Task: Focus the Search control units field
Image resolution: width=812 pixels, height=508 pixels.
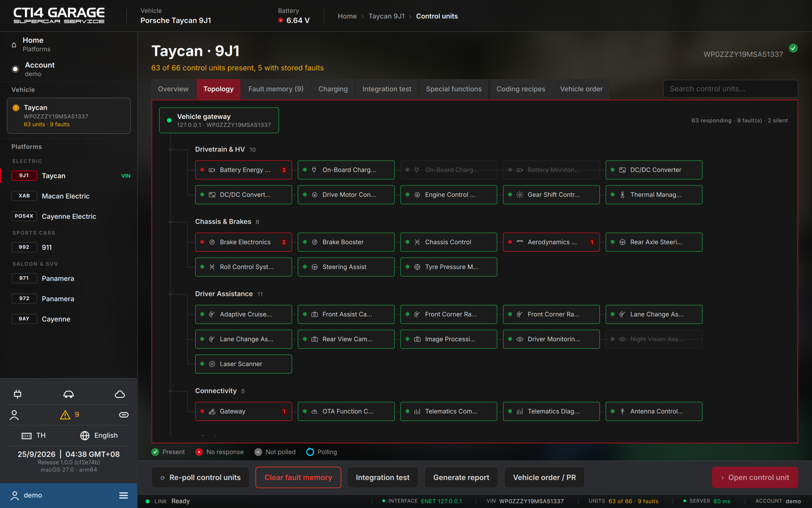Action: (x=730, y=89)
